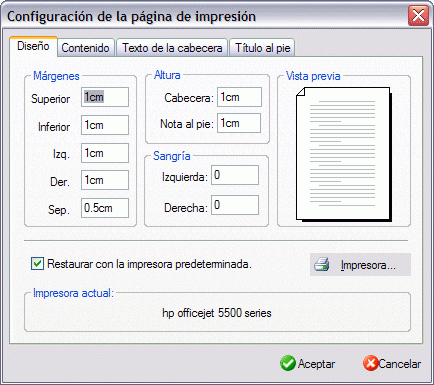Click the green checkmark Aceptar icon

[288, 363]
